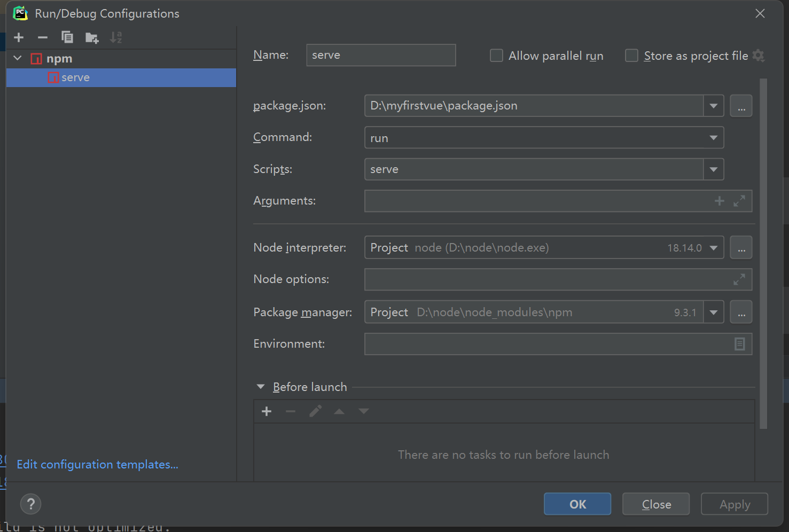Open help with the question mark button

pyautogui.click(x=30, y=504)
